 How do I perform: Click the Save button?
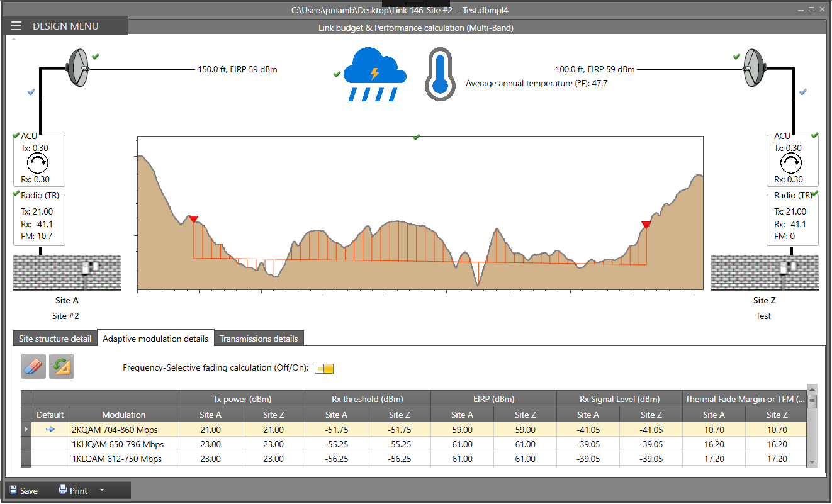click(x=23, y=490)
